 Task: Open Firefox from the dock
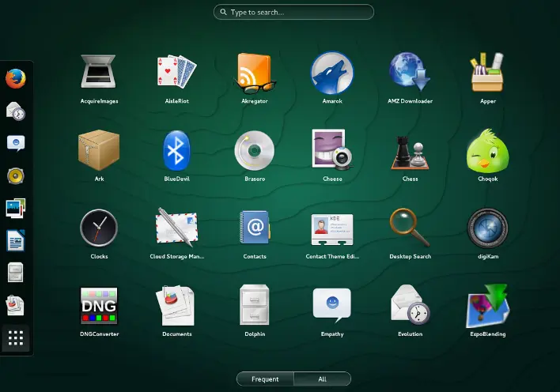16,78
